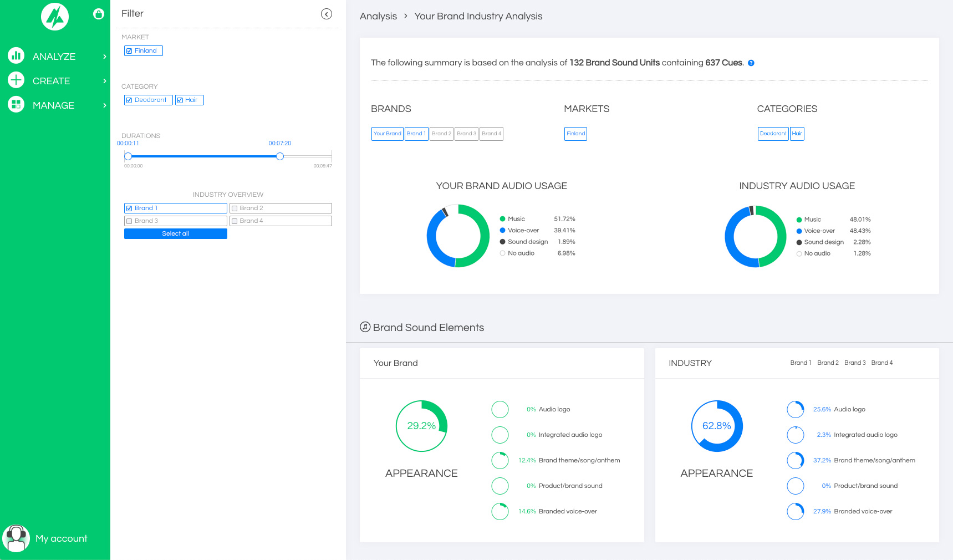Screen dimensions: 953x560
Task: Expand the Manage menu chevron
Action: [x=105, y=105]
